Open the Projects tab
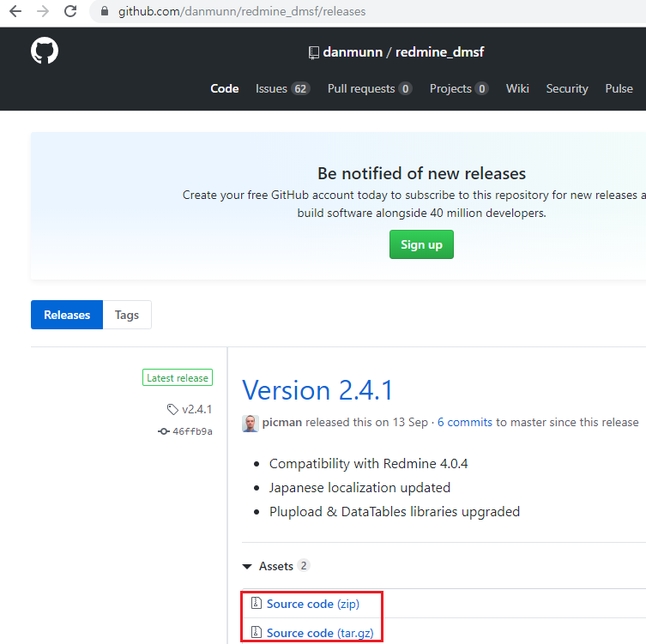 click(x=459, y=88)
